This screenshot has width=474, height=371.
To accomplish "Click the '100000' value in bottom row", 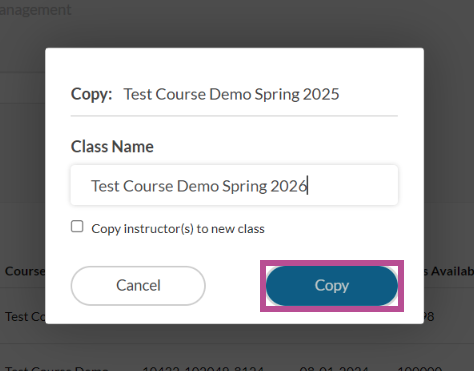I will [420, 368].
